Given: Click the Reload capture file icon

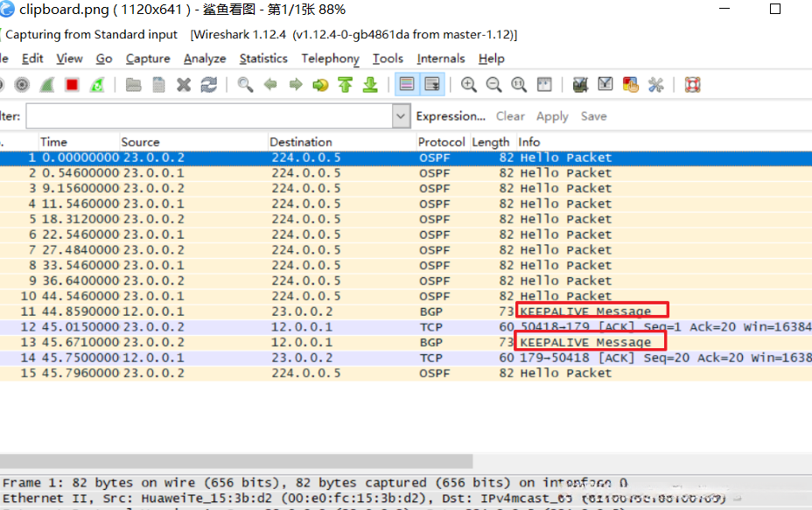Looking at the screenshot, I should click(208, 85).
